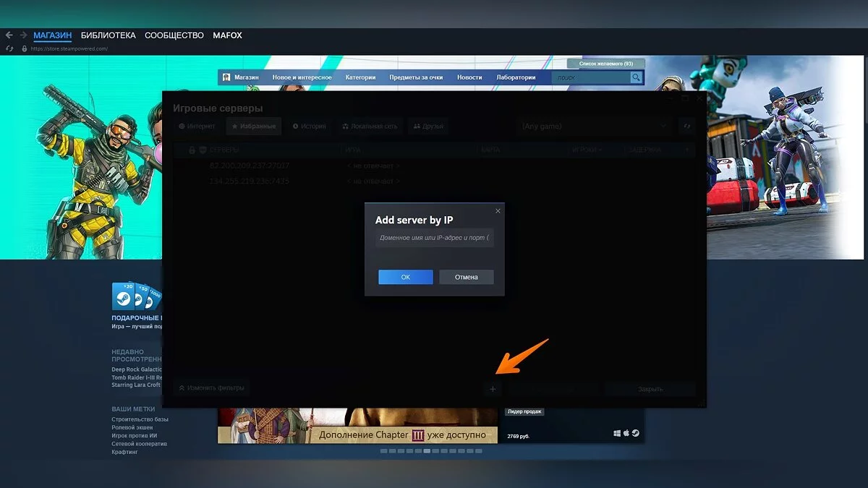
Task: Switch to Друзья tab in game servers window
Action: click(x=427, y=127)
